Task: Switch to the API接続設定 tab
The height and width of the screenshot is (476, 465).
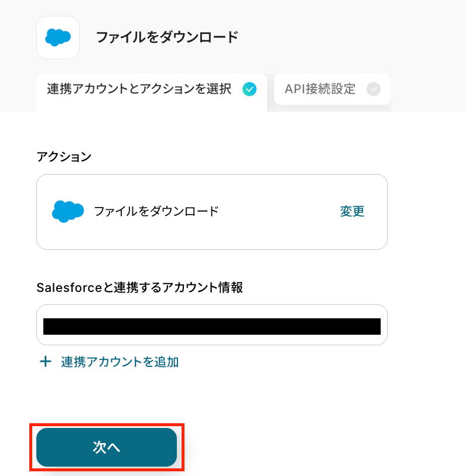Action: [320, 89]
